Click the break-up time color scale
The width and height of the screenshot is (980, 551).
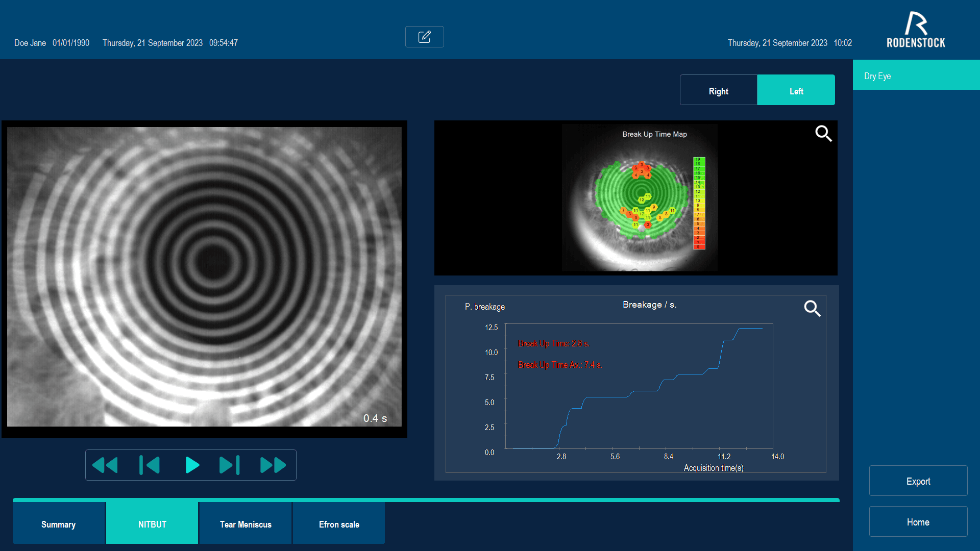click(x=699, y=203)
